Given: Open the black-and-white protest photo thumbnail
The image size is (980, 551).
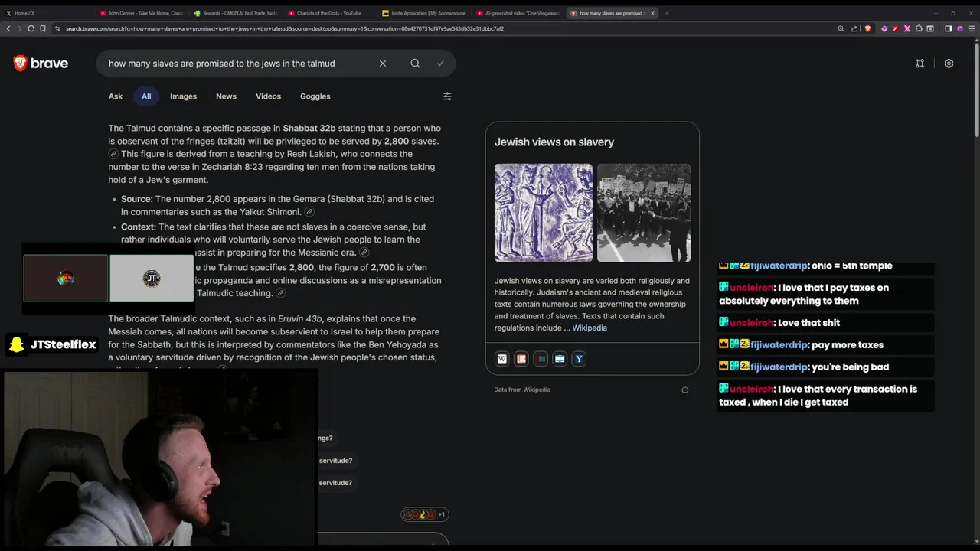Looking at the screenshot, I should pyautogui.click(x=644, y=213).
